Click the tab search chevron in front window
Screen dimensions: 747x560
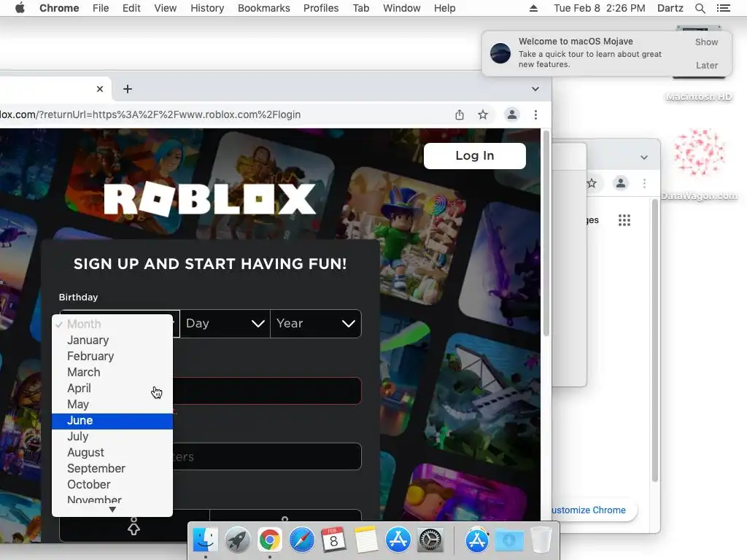pyautogui.click(x=535, y=89)
